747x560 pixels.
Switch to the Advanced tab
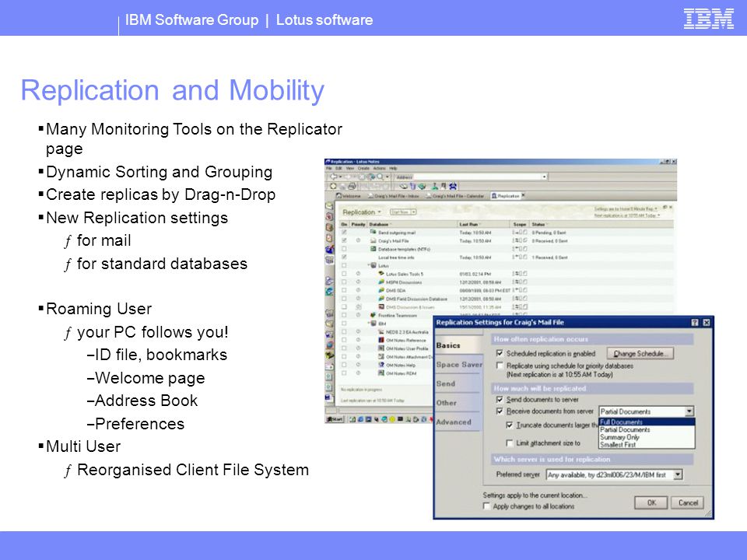click(x=458, y=422)
